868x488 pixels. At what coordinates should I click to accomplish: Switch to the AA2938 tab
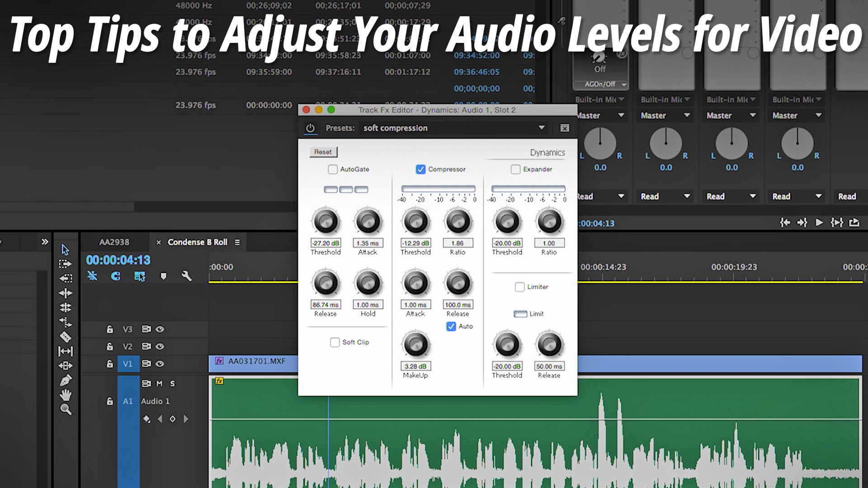tap(114, 242)
